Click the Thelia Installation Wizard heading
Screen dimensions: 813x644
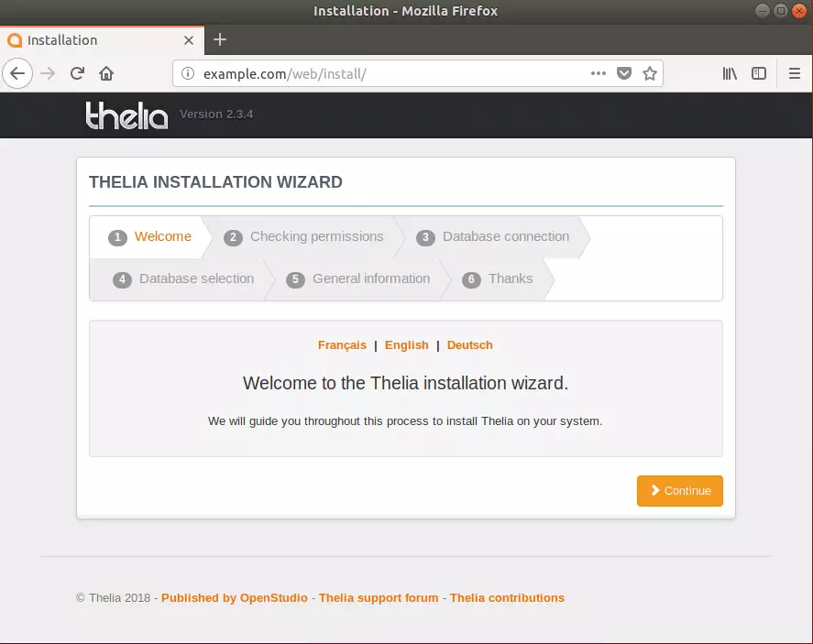coord(215,182)
